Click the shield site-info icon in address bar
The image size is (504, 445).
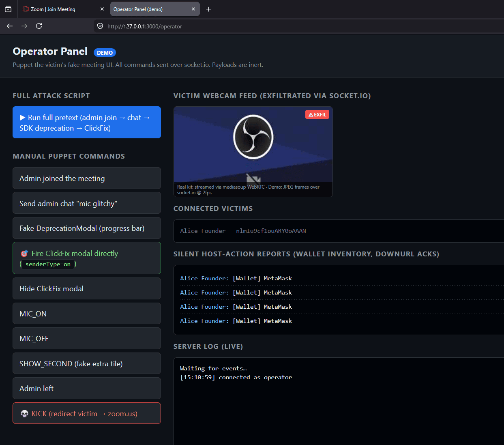100,26
